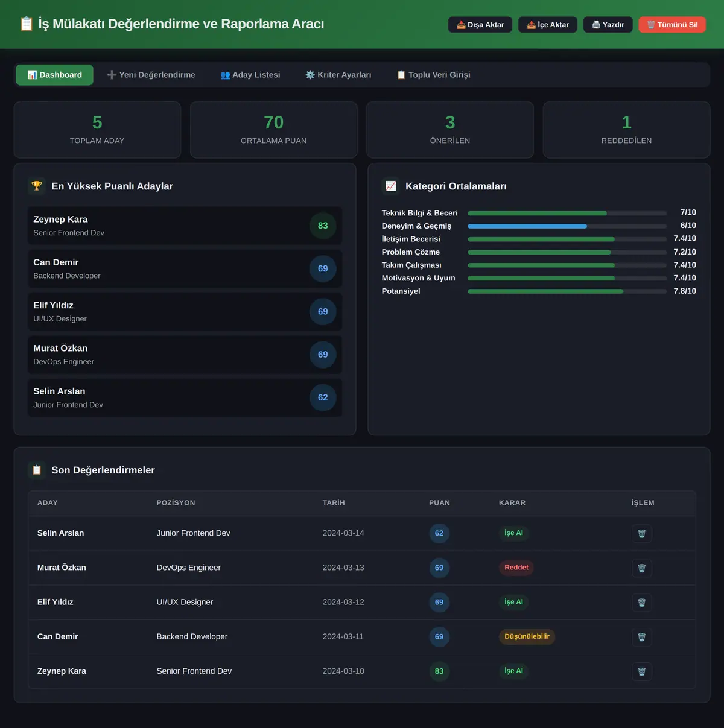Click the delete icon for Can Demir's row
Image resolution: width=724 pixels, height=728 pixels.
641,636
